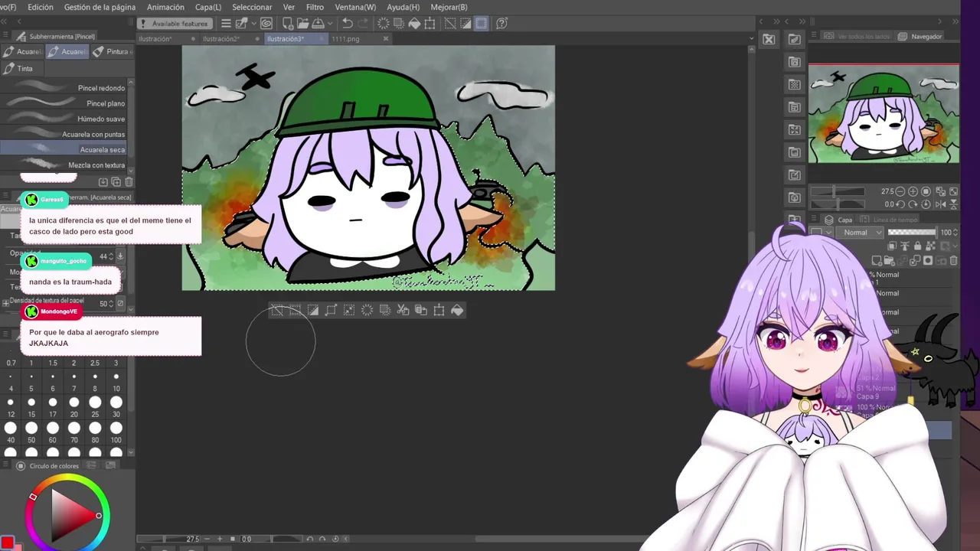Click the Invert selection icon in command bar

point(465,24)
